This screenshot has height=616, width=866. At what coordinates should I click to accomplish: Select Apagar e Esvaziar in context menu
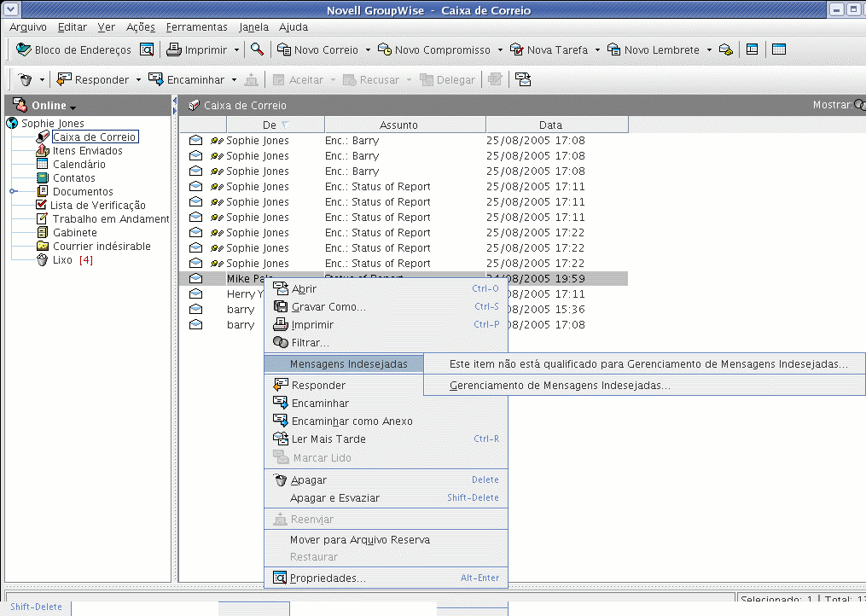point(334,498)
